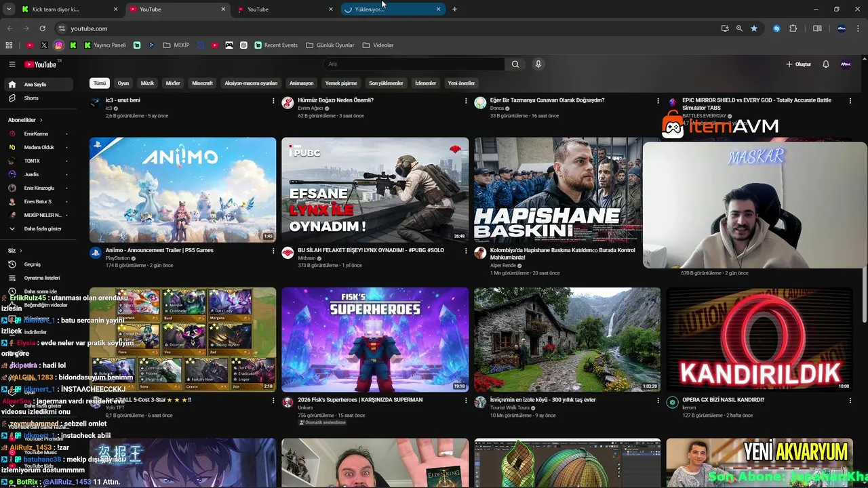Image resolution: width=868 pixels, height=488 pixels.
Task: Click the Oluştur create button
Action: point(799,64)
